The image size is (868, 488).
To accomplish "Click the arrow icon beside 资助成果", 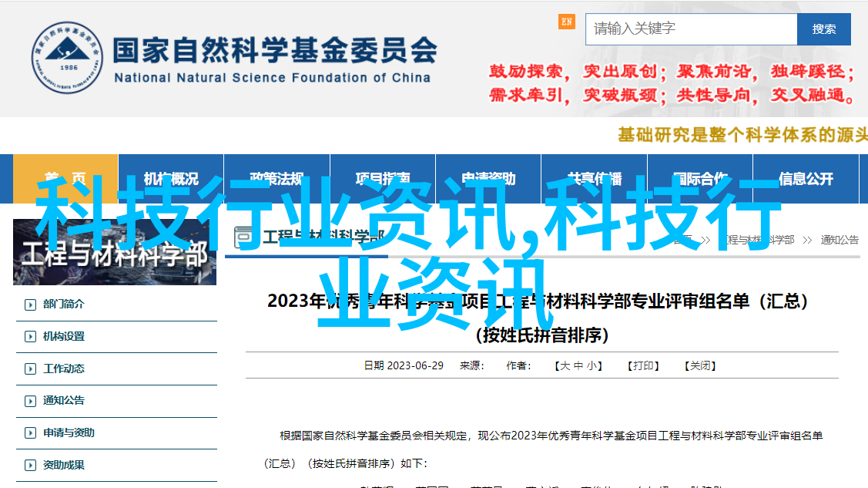I will pos(30,466).
